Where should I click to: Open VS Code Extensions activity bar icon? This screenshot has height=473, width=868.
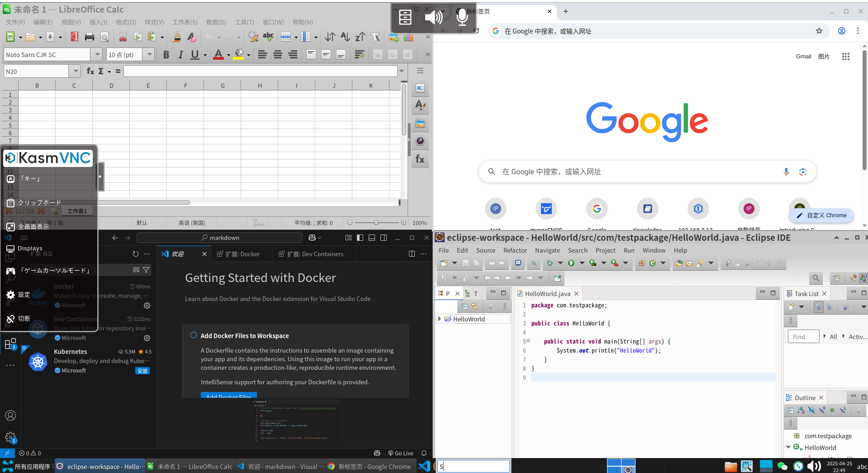[x=10, y=344]
